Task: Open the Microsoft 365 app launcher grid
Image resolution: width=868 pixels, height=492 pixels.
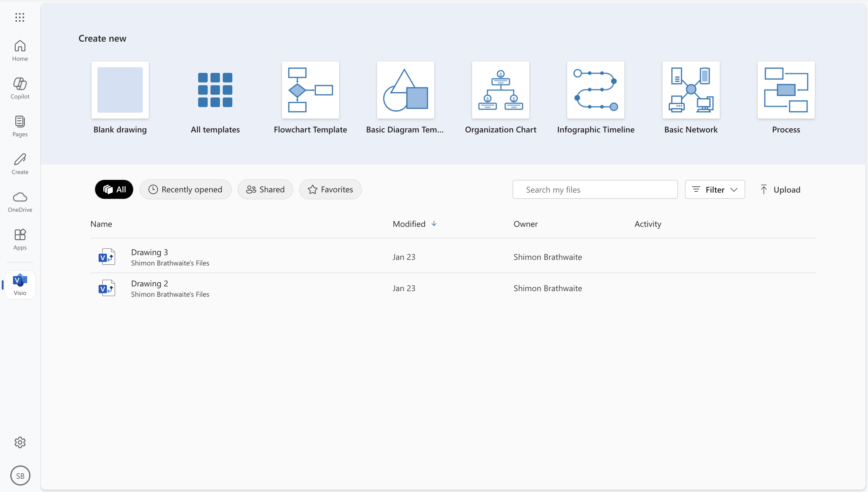Action: pos(19,17)
